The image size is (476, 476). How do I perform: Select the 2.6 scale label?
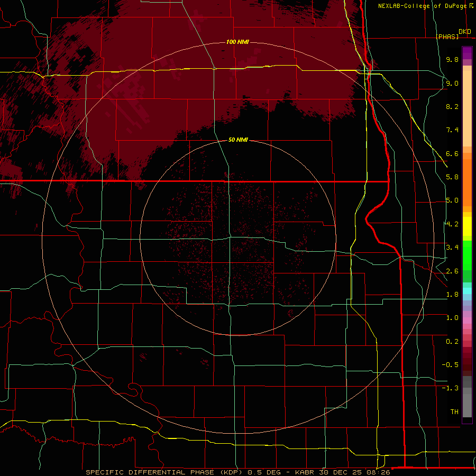452,271
